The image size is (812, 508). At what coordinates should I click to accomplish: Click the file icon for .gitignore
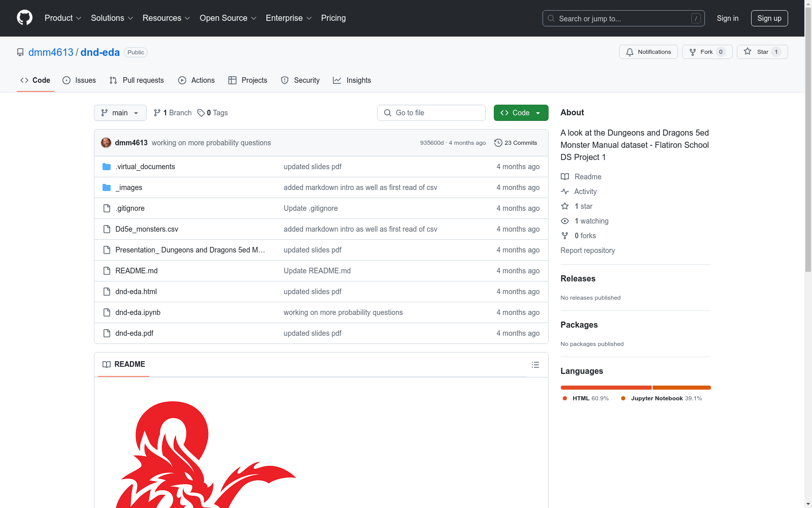107,208
